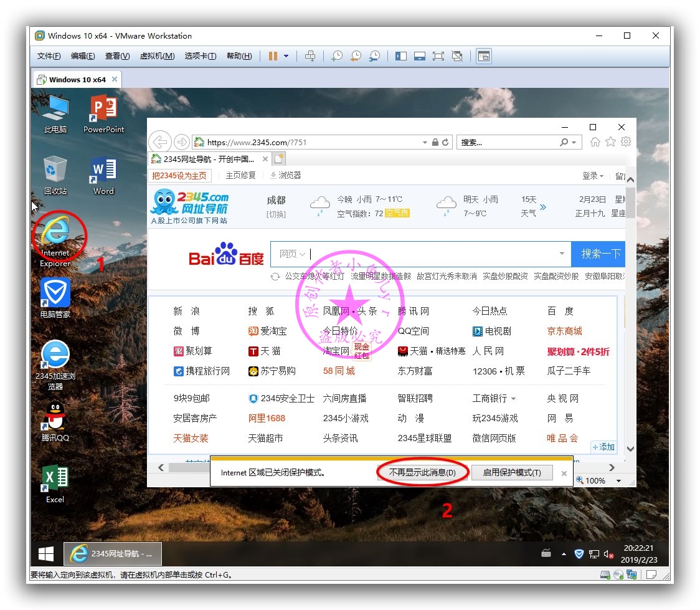The height and width of the screenshot is (610, 700).
Task: Open the 虚拟机(M) menu
Action: pyautogui.click(x=157, y=56)
